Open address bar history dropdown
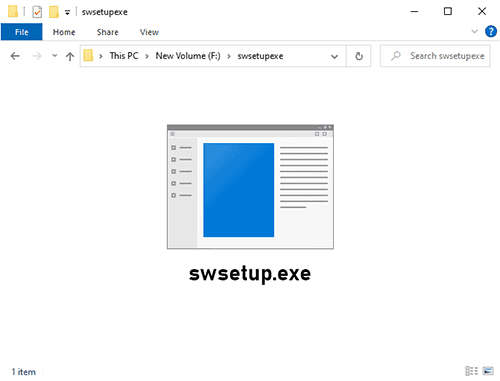The width and height of the screenshot is (500, 381). pos(334,56)
